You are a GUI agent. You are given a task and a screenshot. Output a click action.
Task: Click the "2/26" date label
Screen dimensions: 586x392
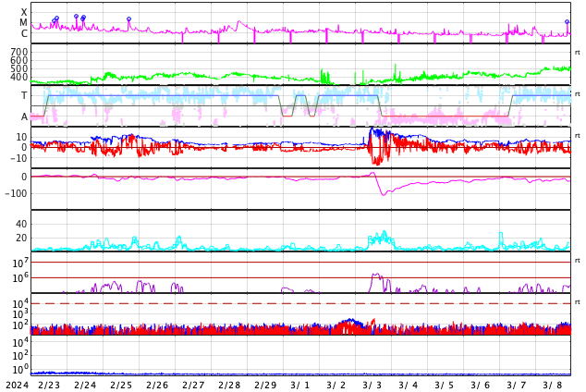click(157, 386)
